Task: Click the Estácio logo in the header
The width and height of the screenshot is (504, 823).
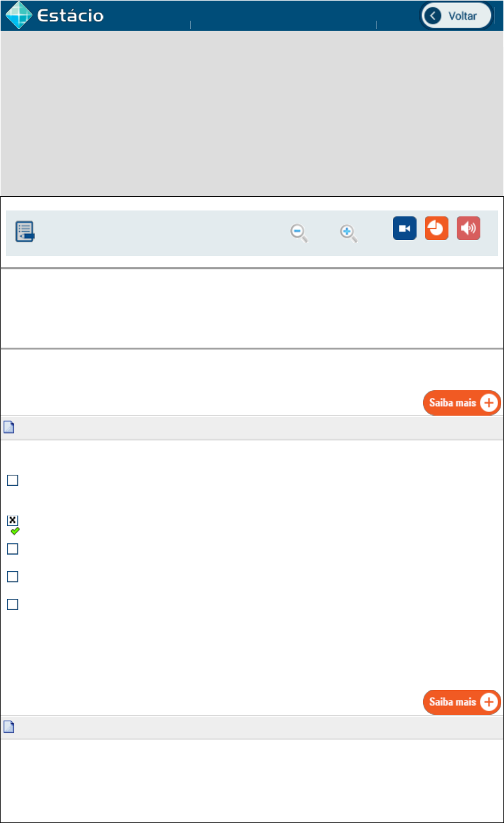Action: 54,15
